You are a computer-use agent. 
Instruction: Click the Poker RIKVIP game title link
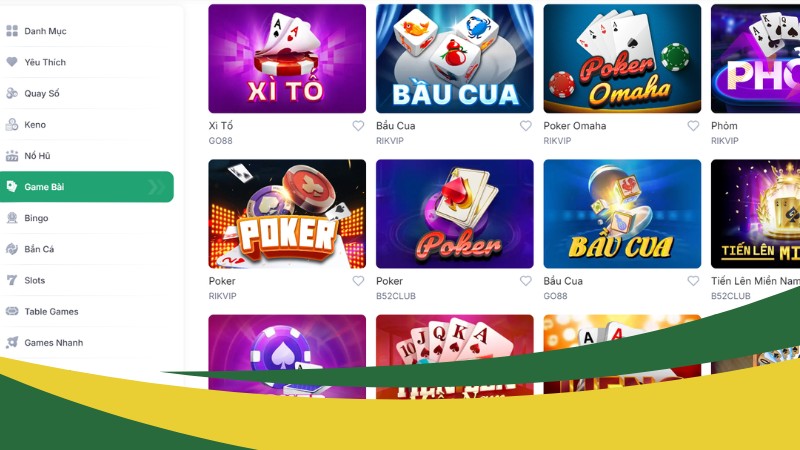(x=222, y=281)
